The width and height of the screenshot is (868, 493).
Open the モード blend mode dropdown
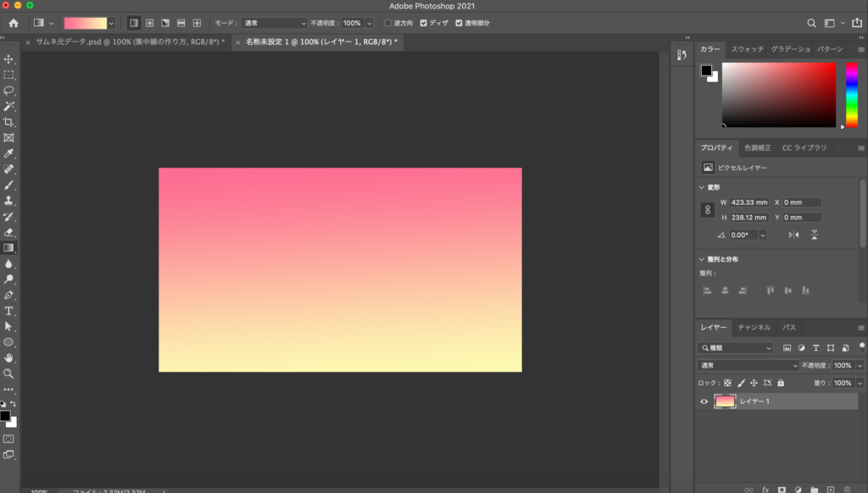pyautogui.click(x=274, y=23)
